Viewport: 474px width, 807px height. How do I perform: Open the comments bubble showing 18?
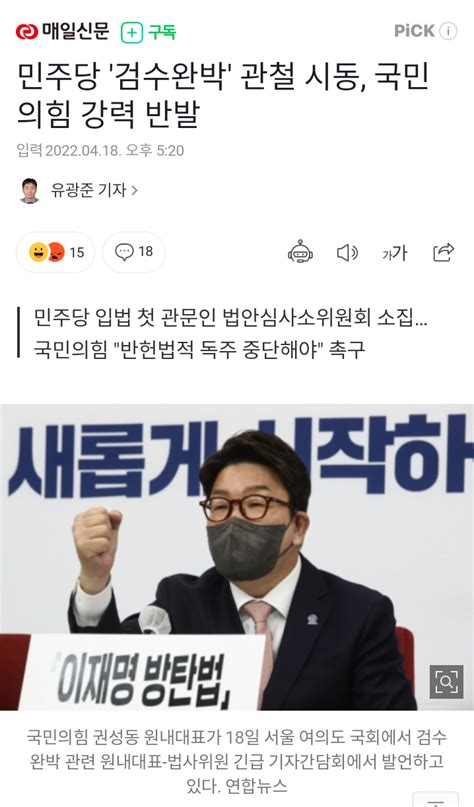tap(134, 252)
